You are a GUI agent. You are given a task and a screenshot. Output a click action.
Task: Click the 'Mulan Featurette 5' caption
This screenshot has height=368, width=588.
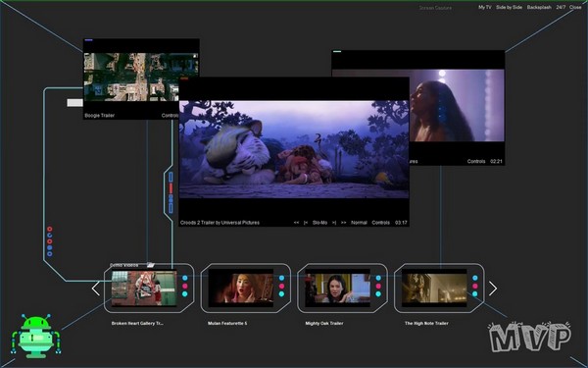tap(227, 323)
